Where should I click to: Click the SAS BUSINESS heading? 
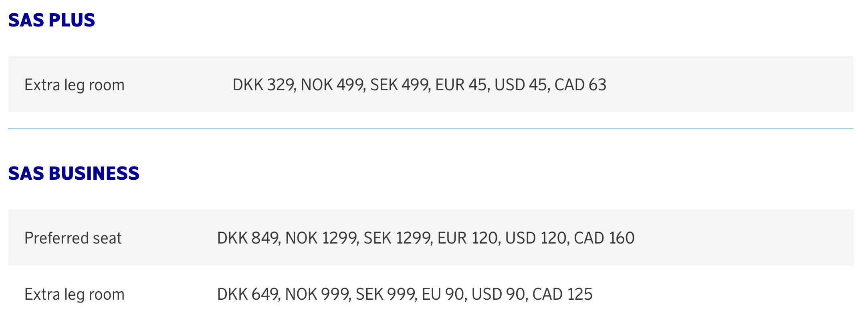[74, 174]
